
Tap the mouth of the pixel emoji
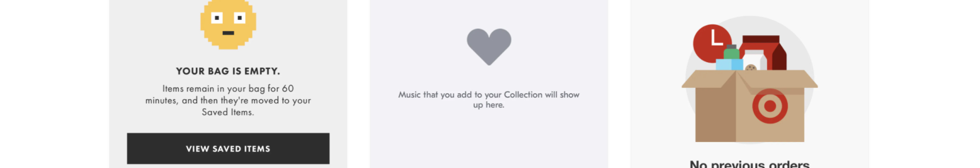click(x=228, y=33)
